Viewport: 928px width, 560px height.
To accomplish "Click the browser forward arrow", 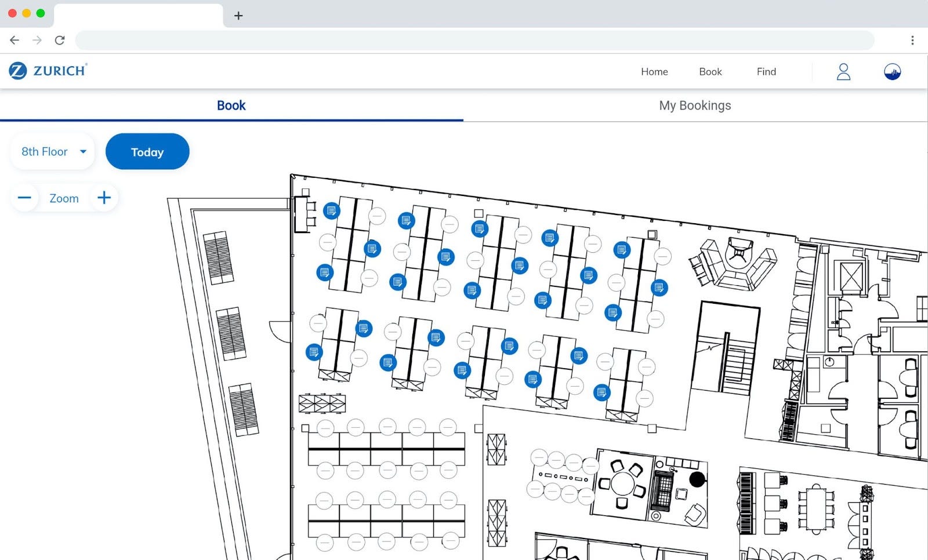I will 37,40.
